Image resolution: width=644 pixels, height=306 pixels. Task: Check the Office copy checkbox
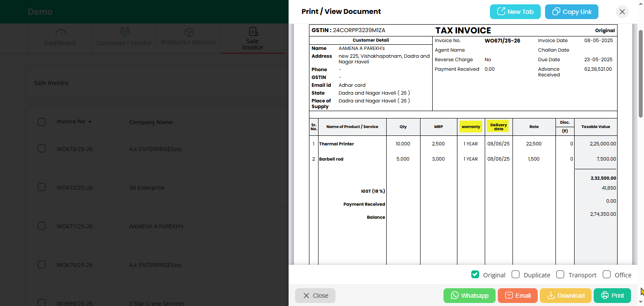[x=607, y=274]
